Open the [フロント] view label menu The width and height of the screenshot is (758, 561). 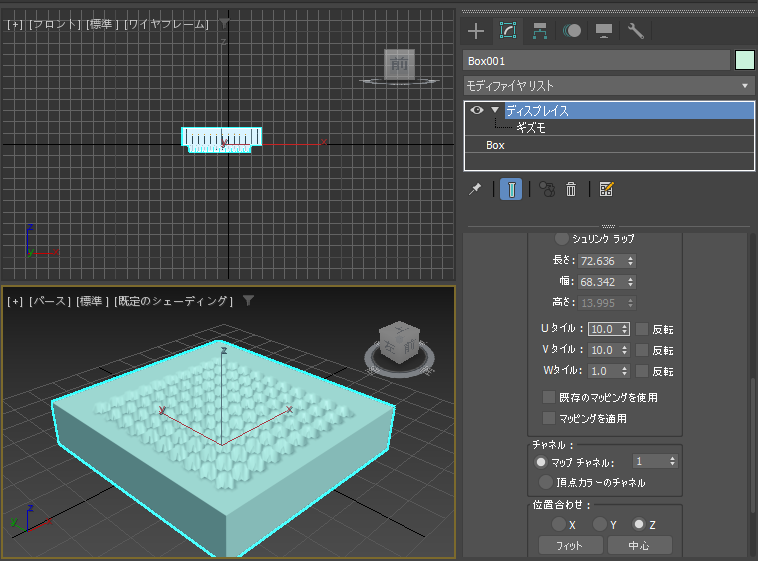pos(55,24)
